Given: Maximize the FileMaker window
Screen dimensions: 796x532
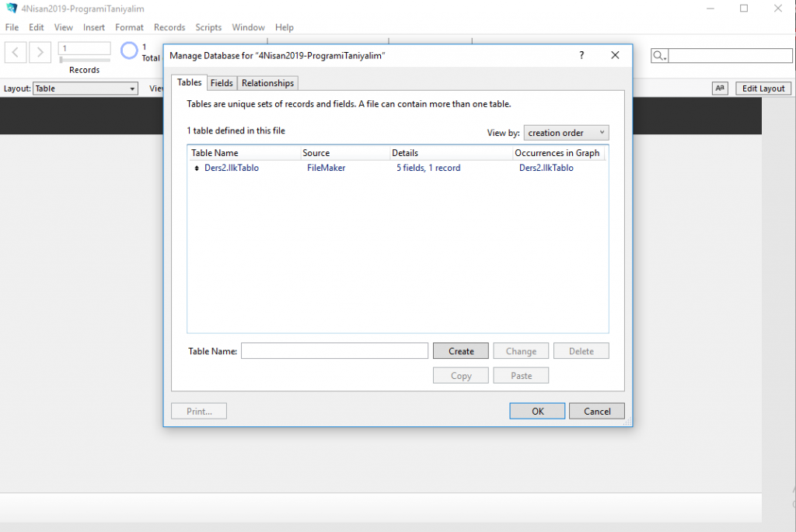Looking at the screenshot, I should point(744,9).
